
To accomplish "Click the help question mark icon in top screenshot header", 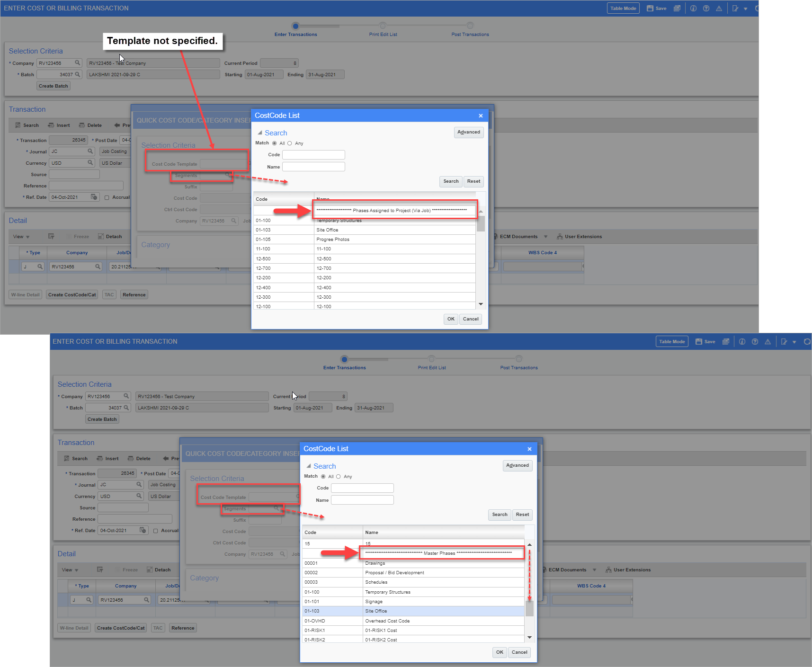I will click(706, 9).
